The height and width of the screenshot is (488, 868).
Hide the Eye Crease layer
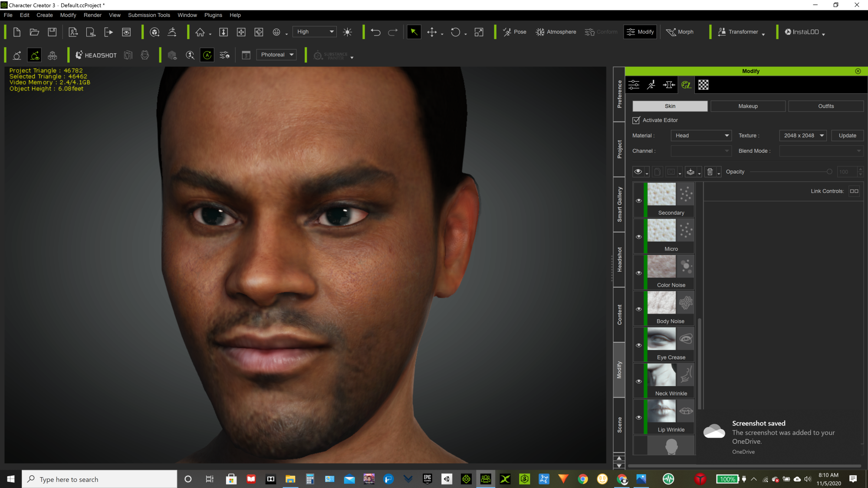point(638,345)
